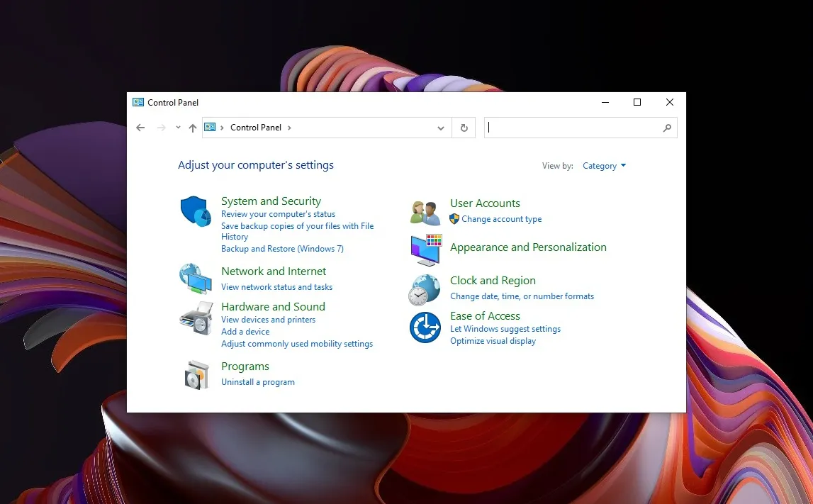Open the Programs disc box icon
This screenshot has height=504, width=813.
[196, 374]
